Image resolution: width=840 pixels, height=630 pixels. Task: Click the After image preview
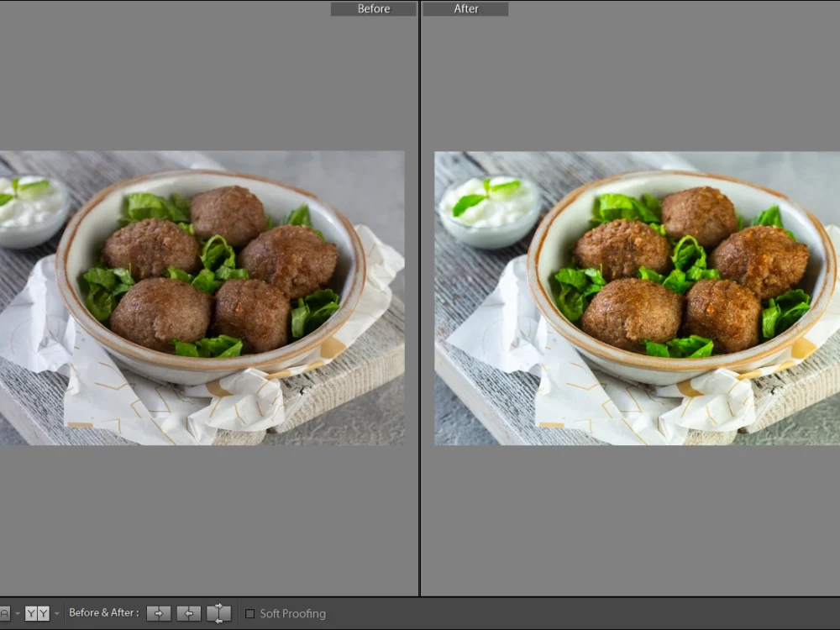coord(637,298)
